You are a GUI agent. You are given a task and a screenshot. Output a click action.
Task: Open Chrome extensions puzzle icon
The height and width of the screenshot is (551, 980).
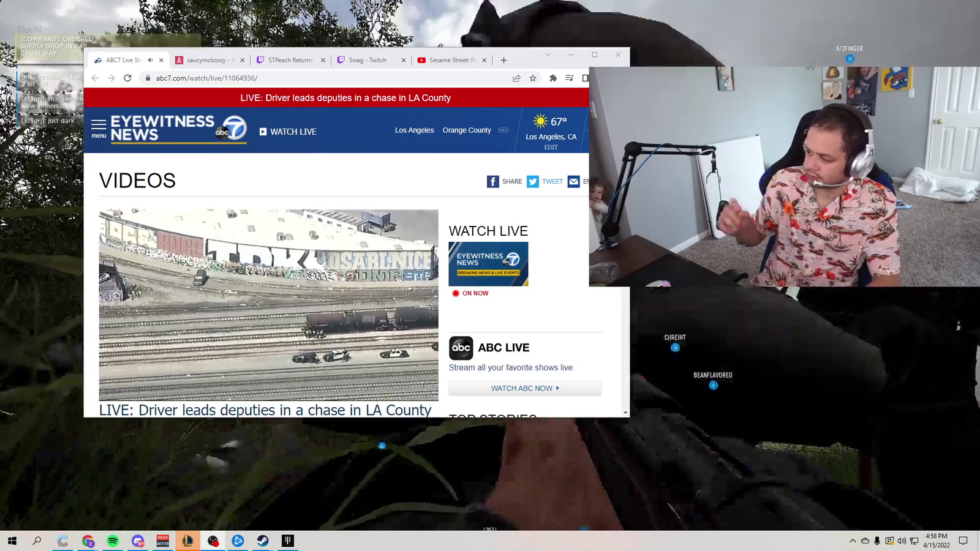[x=553, y=78]
